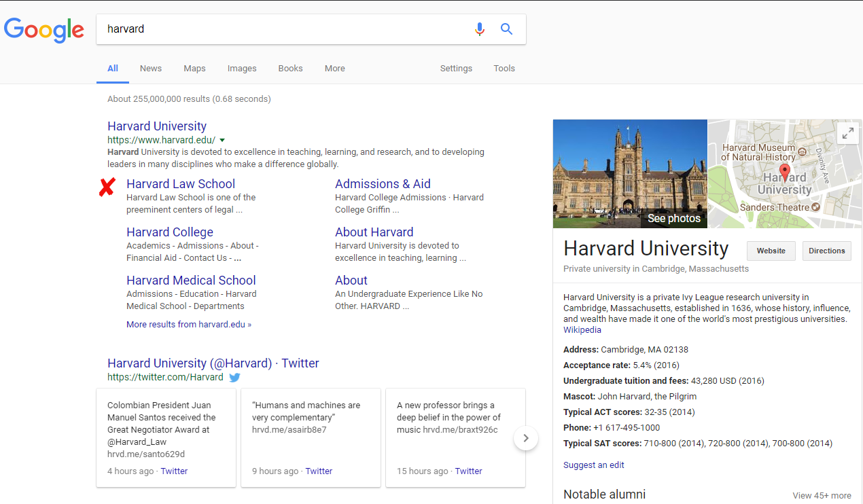Click the magnifying glass search icon
The image size is (863, 504).
pyautogui.click(x=506, y=29)
